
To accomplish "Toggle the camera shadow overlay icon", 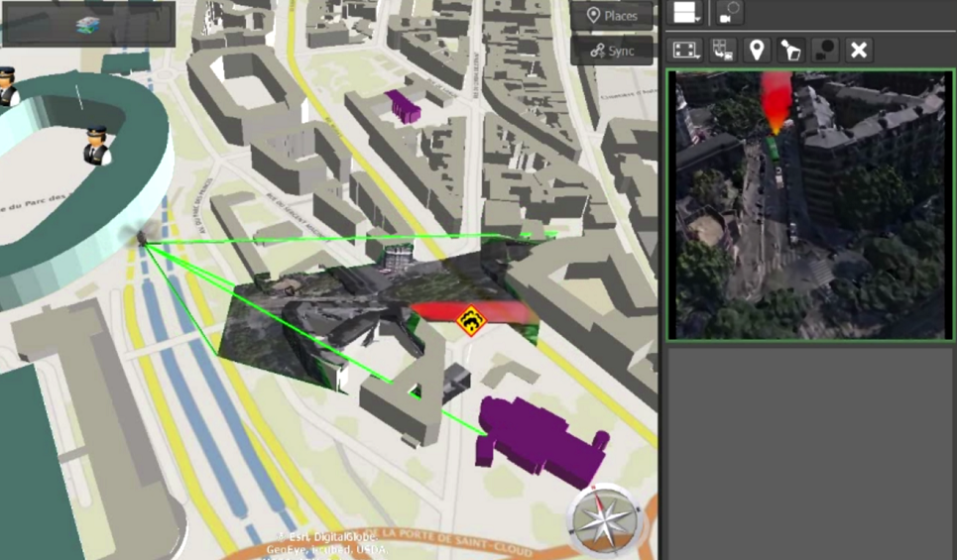I will pos(824,50).
